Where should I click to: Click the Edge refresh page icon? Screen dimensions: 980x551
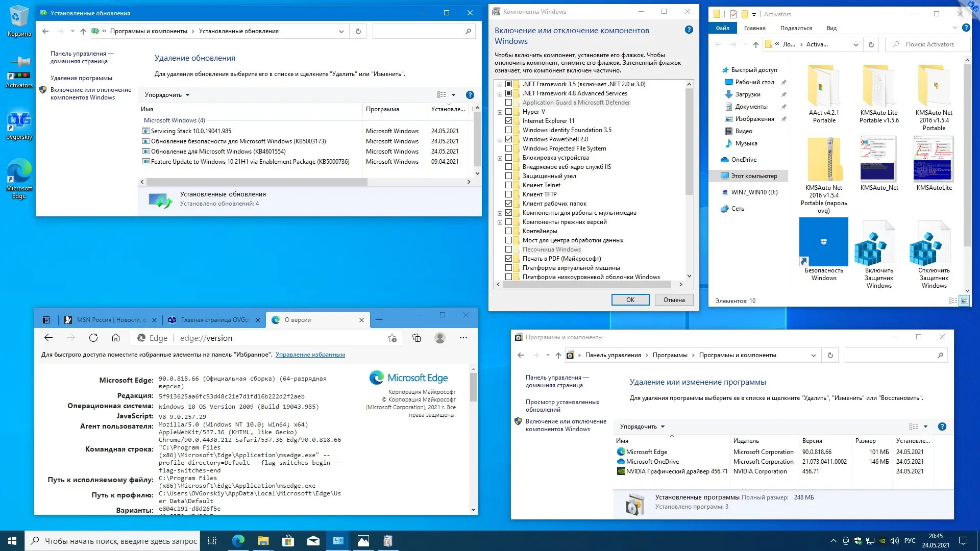(x=93, y=338)
